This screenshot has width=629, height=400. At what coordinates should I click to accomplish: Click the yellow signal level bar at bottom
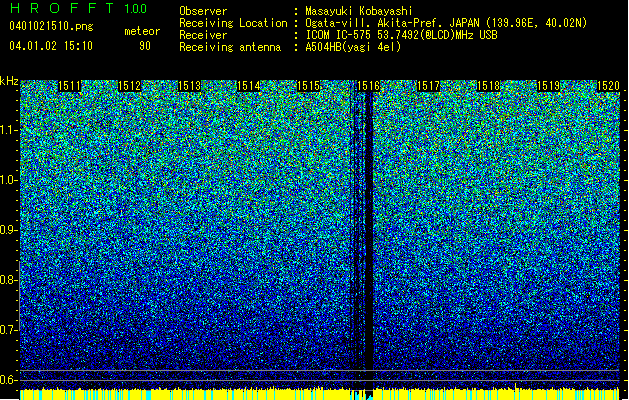click(x=320, y=394)
